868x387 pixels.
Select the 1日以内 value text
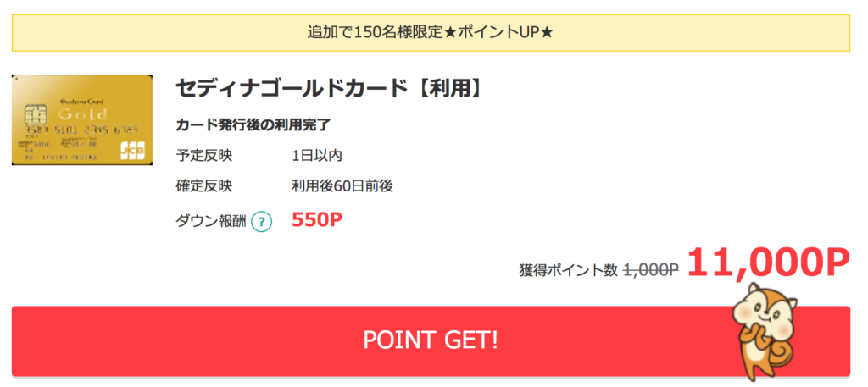pyautogui.click(x=317, y=155)
